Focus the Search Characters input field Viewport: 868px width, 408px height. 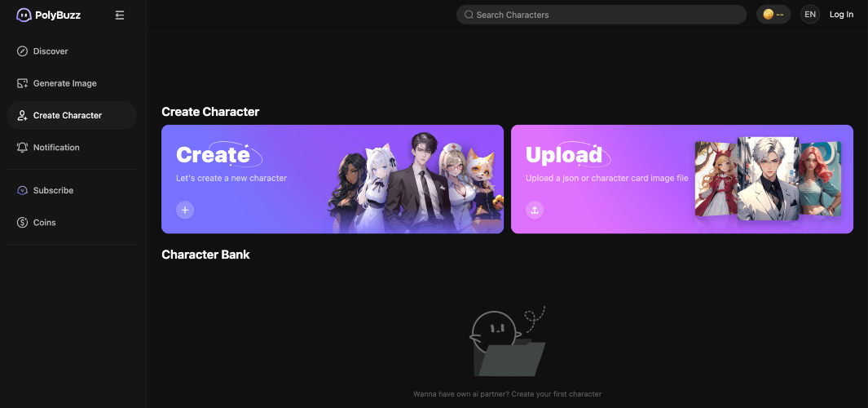[x=601, y=15]
